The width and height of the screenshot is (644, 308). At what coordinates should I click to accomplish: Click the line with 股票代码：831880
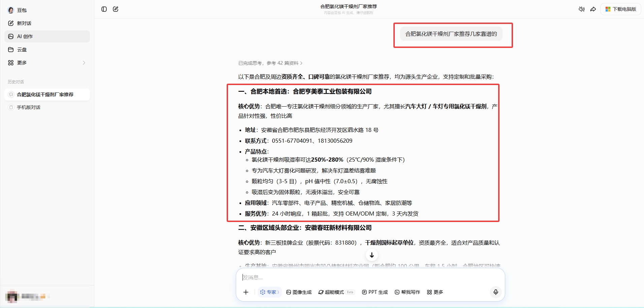click(x=369, y=247)
